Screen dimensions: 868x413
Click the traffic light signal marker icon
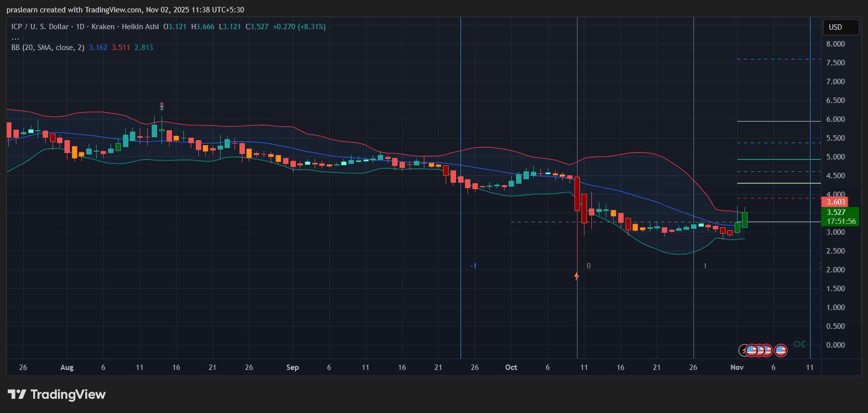pyautogui.click(x=162, y=106)
